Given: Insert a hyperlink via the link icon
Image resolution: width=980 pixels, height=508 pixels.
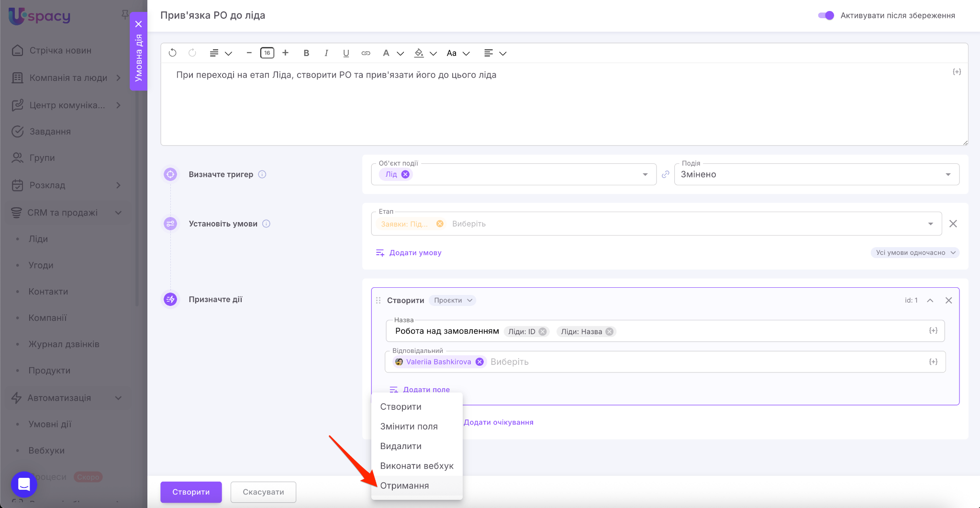Looking at the screenshot, I should 366,53.
